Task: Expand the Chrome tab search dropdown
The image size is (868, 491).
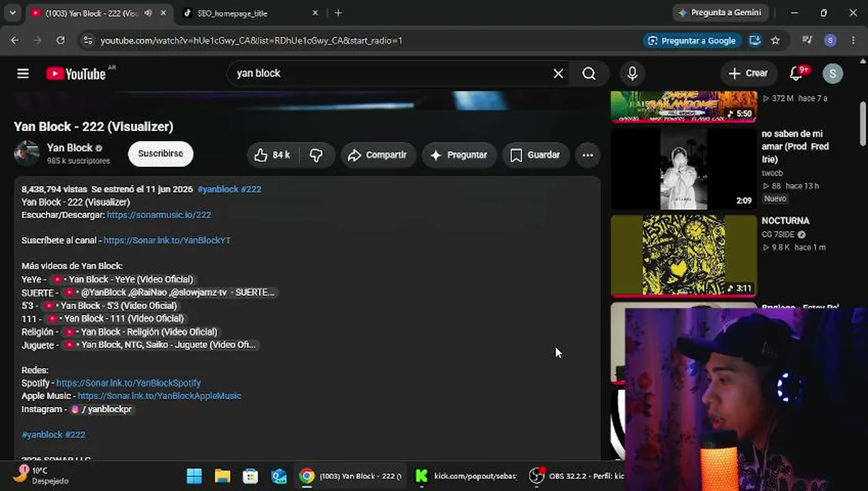Action: 12,13
